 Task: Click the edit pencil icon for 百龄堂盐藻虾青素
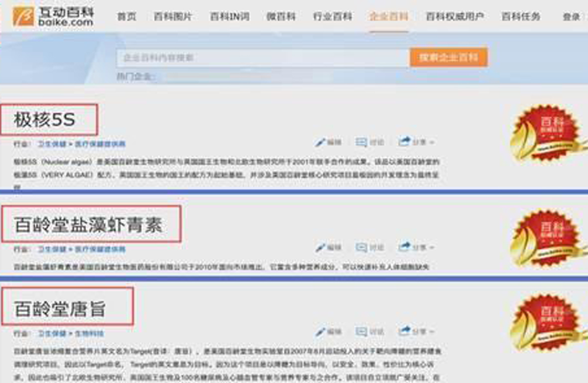[320, 248]
